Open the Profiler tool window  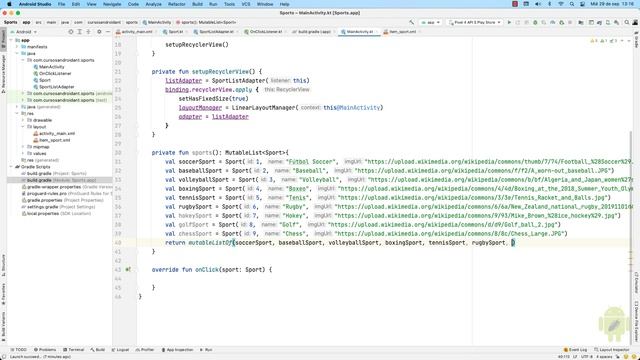point(145,350)
